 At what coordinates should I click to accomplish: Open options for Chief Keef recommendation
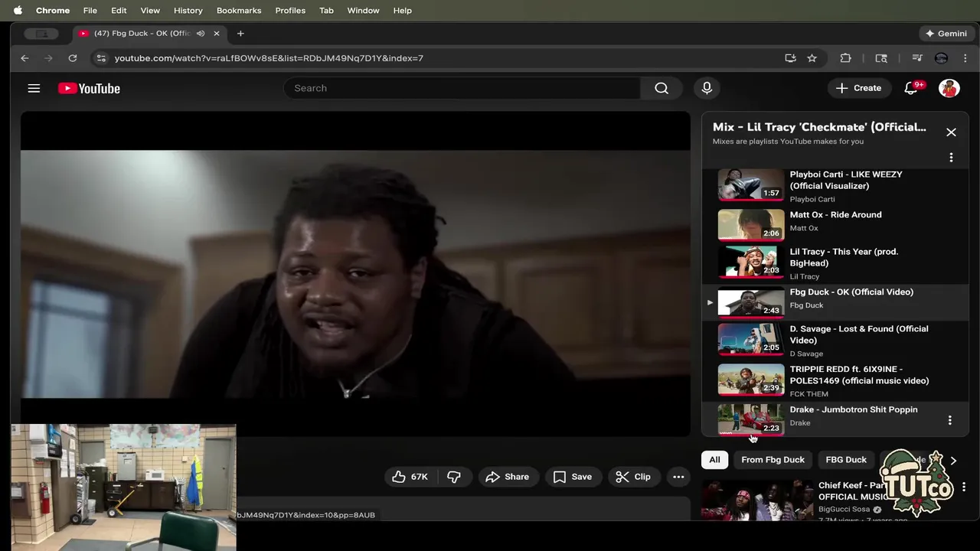[964, 487]
